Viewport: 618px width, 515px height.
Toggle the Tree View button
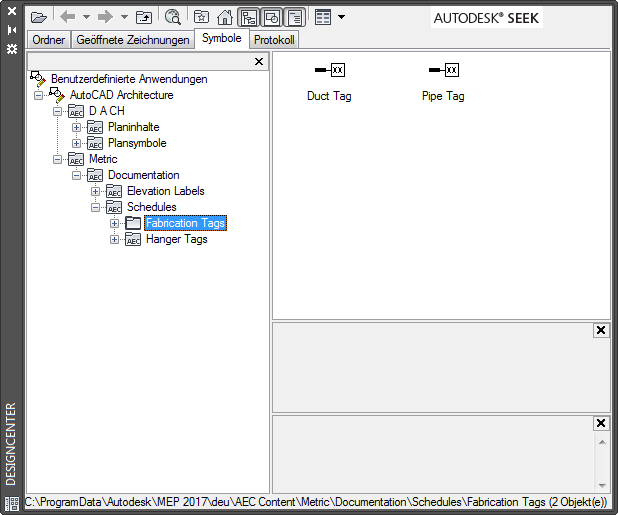(249, 17)
